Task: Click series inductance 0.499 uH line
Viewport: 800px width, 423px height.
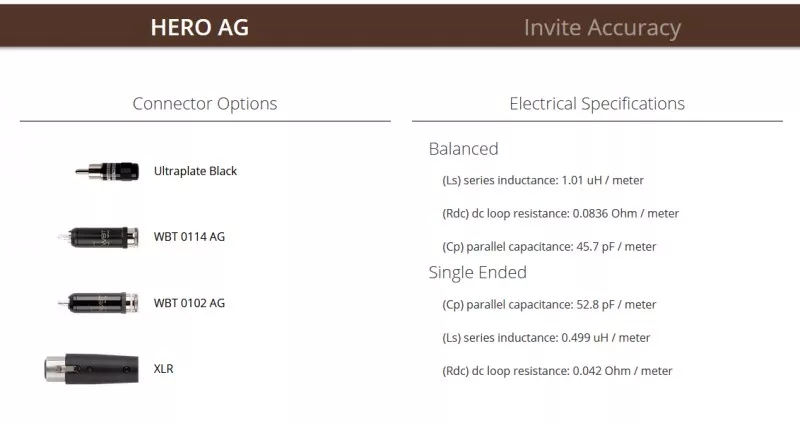Action: [x=546, y=338]
